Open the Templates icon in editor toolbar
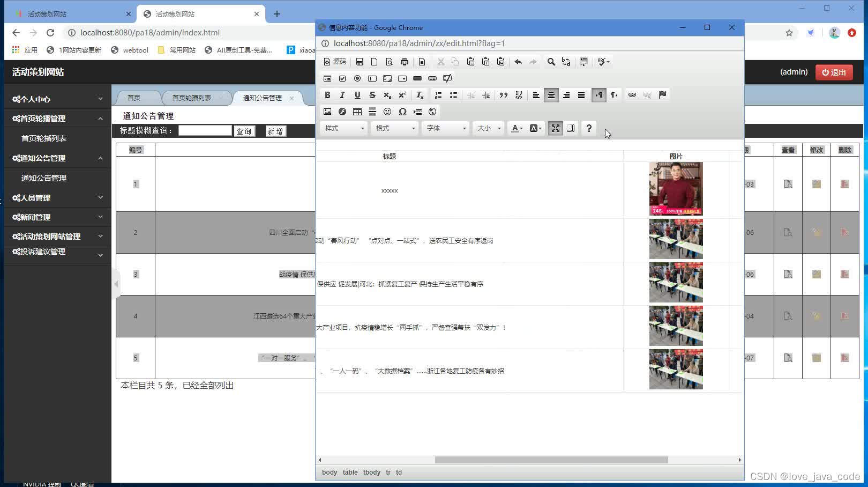Screen dimensions: 868x487 [x=422, y=62]
